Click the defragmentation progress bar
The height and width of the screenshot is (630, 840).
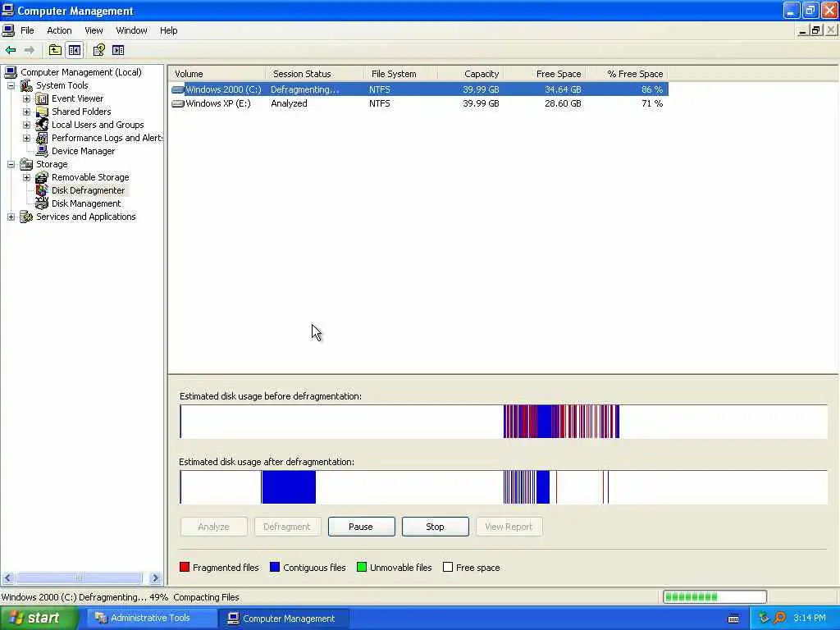[x=714, y=597]
